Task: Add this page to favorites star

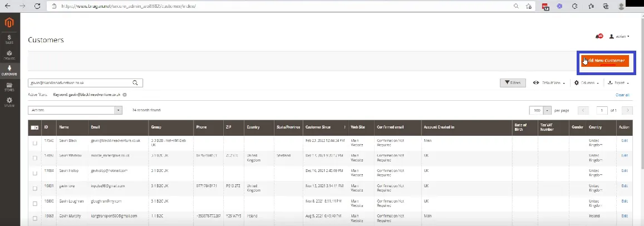Action: 529,6
